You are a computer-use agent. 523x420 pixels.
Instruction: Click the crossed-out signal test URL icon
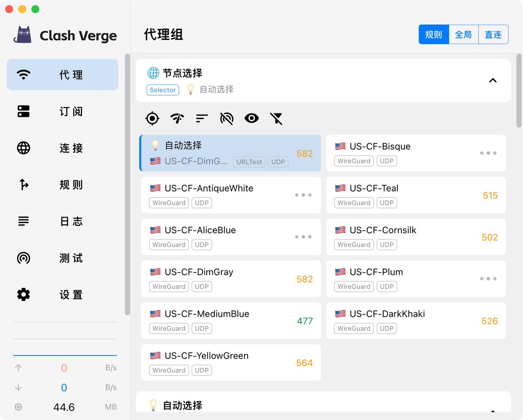coord(227,118)
